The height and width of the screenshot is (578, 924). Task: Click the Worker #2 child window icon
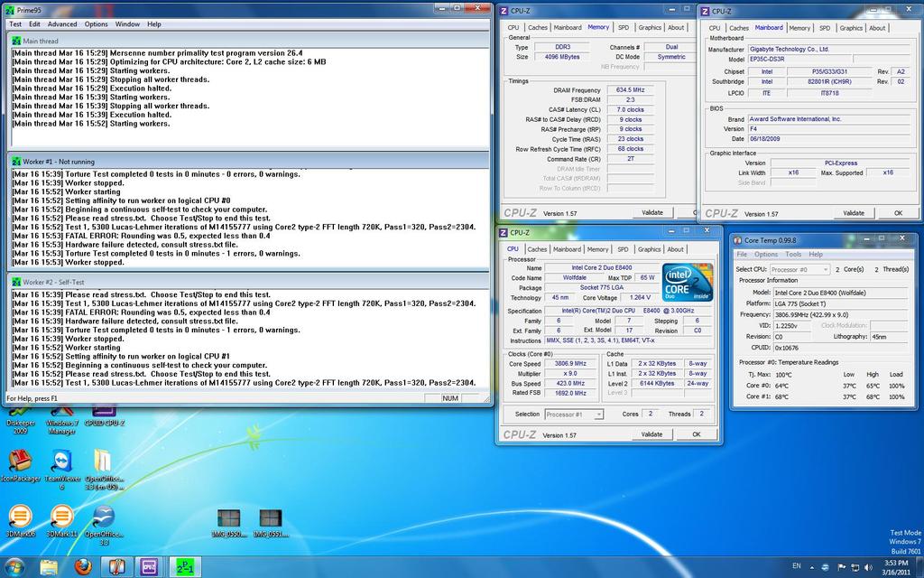click(16, 282)
